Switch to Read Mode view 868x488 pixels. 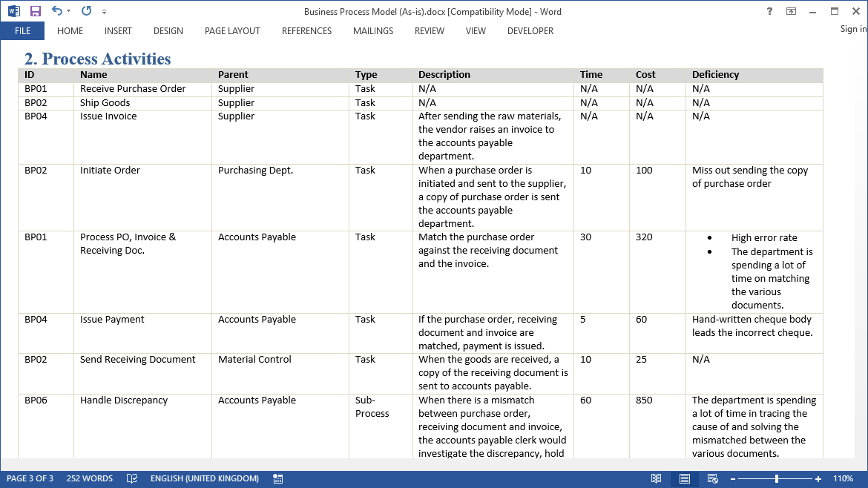tap(656, 478)
